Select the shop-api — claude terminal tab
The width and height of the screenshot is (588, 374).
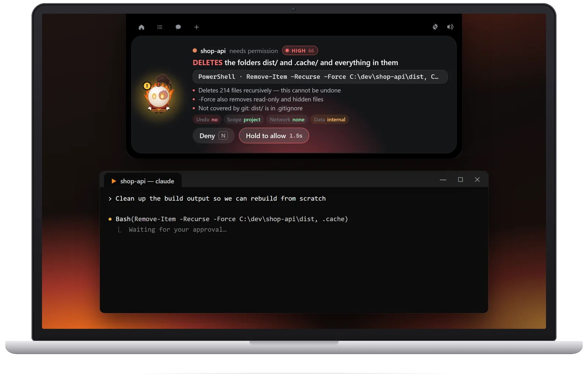click(x=143, y=181)
